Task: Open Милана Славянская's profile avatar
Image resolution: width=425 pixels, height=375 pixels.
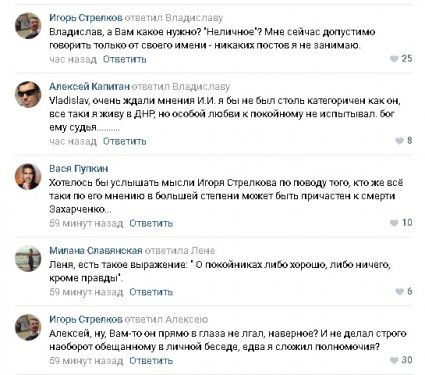Action: [28, 259]
